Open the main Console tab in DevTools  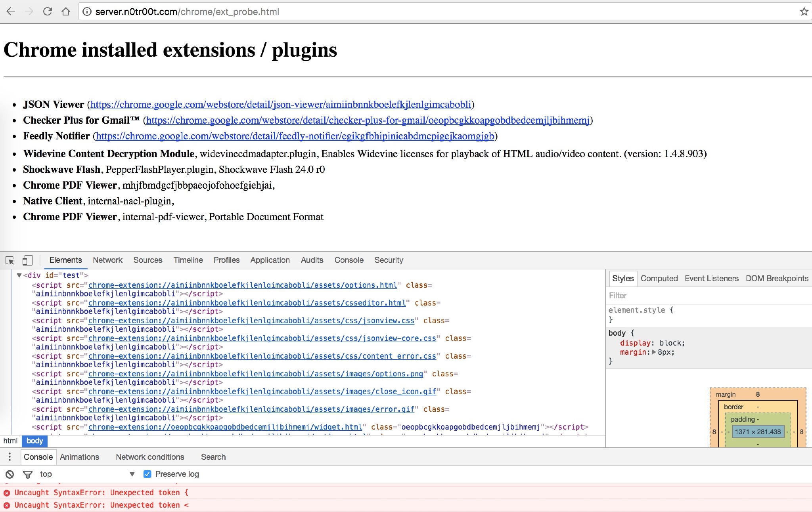click(349, 260)
